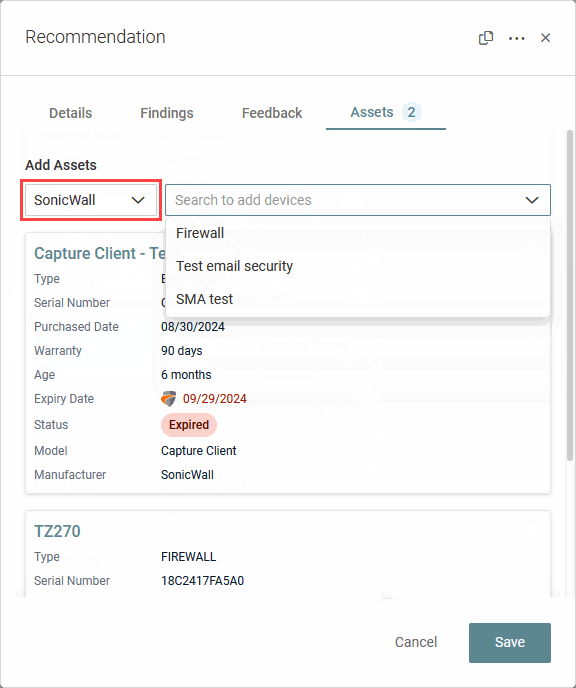Open the Capture Client asset title link
Screen dimensions: 576x688
(100, 253)
